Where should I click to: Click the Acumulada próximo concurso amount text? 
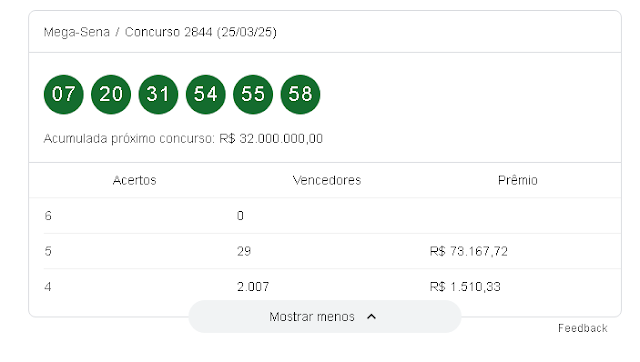click(x=271, y=139)
